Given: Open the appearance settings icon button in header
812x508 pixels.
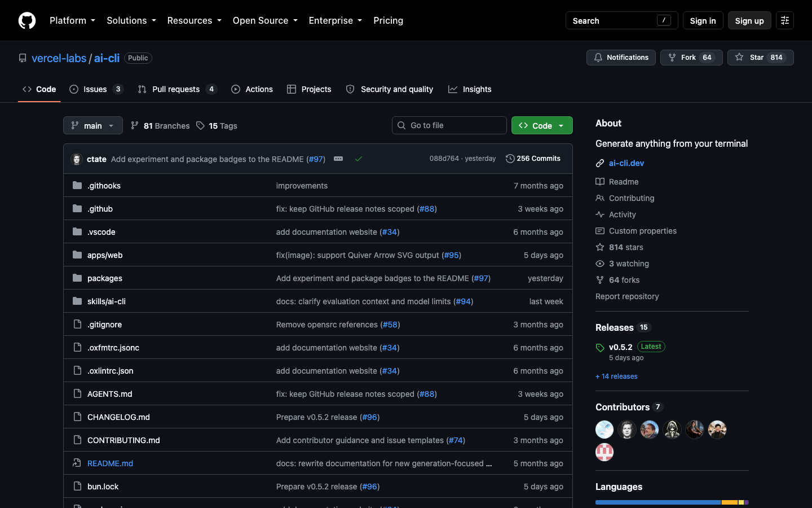Looking at the screenshot, I should (785, 20).
